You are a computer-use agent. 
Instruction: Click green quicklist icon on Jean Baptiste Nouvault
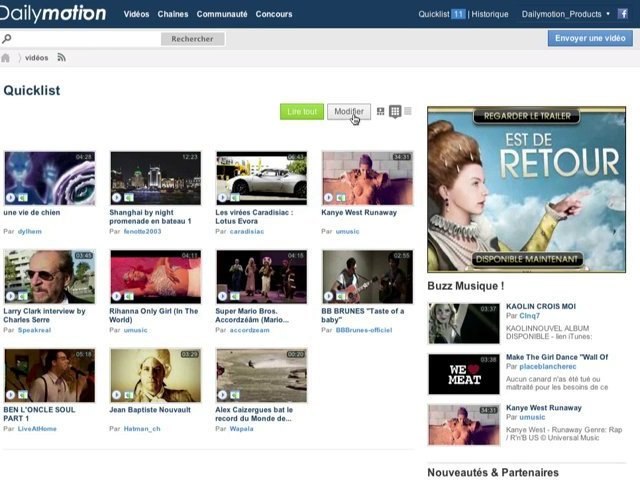(129, 395)
